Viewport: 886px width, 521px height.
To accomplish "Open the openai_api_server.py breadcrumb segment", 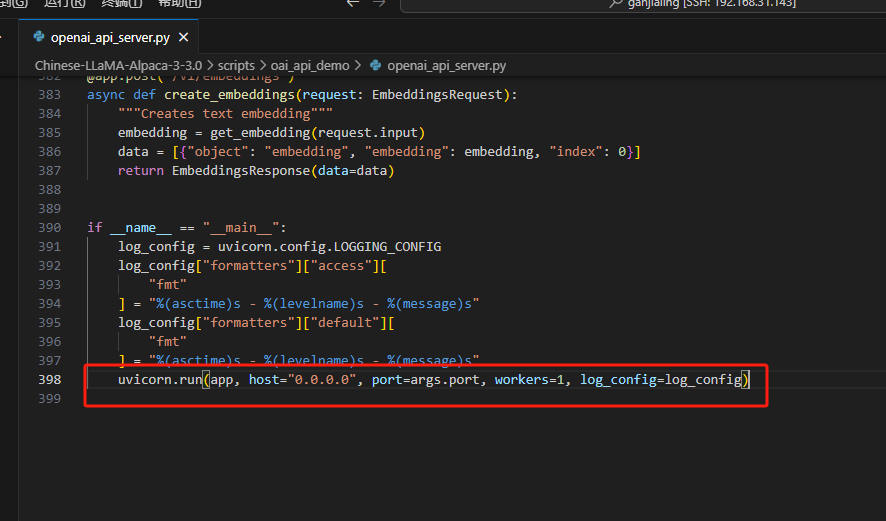I will click(446, 66).
